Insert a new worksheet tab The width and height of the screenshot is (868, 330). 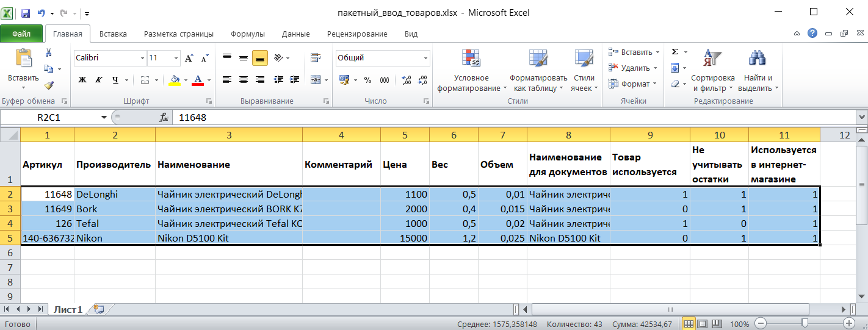[x=99, y=309]
